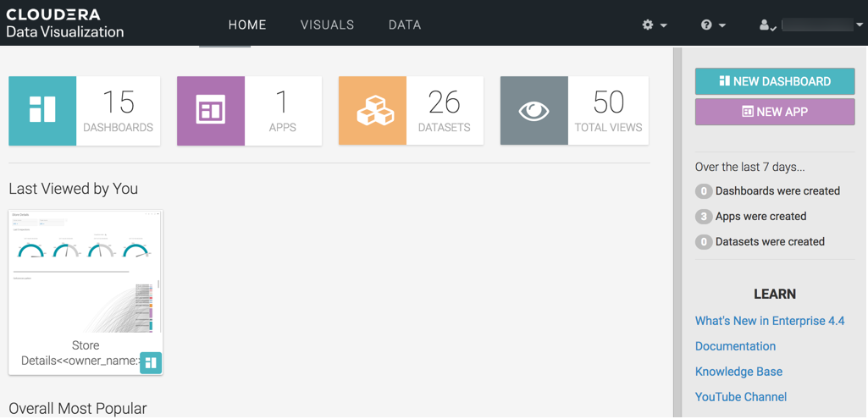Image resolution: width=868 pixels, height=419 pixels.
Task: Click the 15 dashboards count
Action: pyautogui.click(x=118, y=103)
